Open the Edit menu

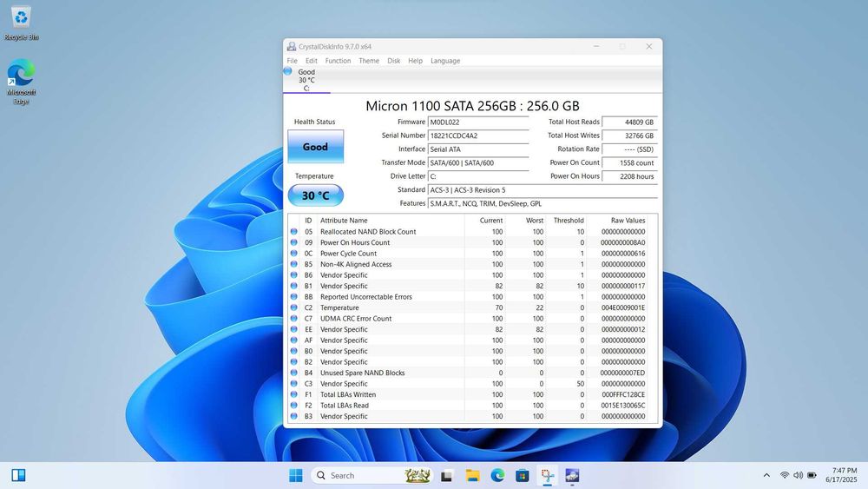(311, 61)
